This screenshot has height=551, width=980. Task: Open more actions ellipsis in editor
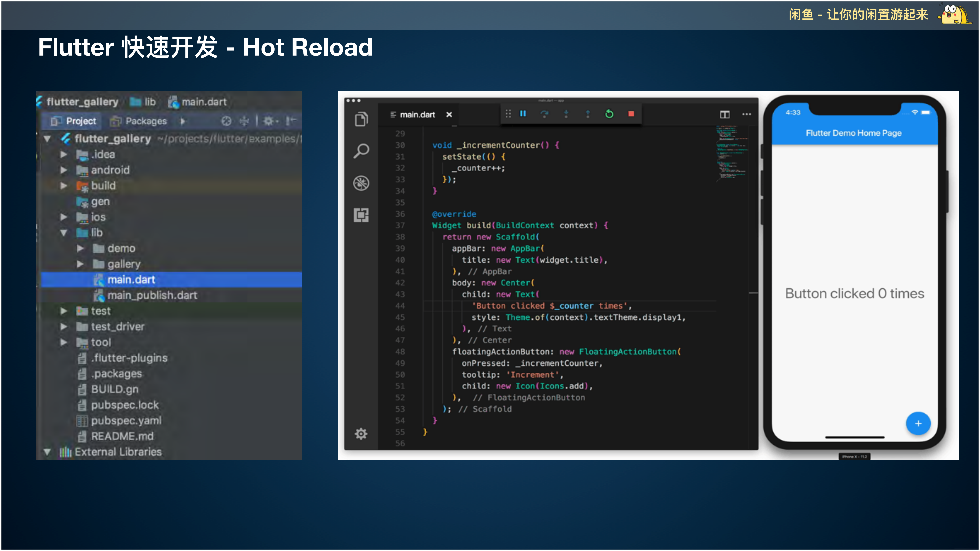746,114
